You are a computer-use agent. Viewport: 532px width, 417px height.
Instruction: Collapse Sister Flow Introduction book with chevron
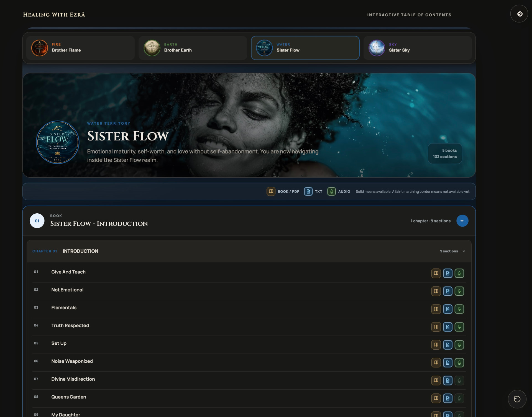[462, 221]
